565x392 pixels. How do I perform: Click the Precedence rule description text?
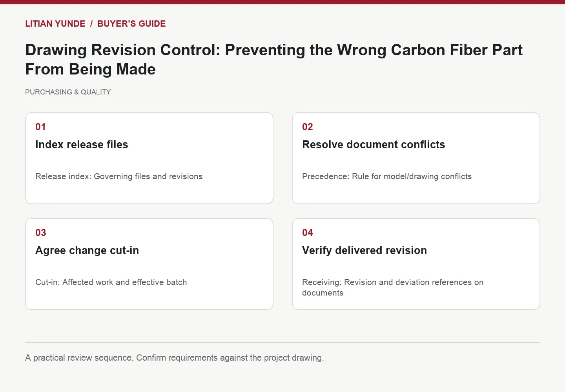point(387,176)
